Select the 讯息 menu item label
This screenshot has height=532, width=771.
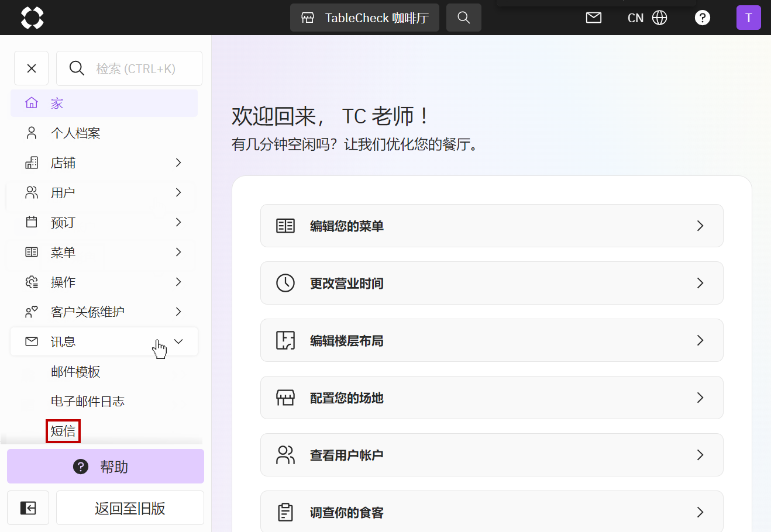point(63,342)
